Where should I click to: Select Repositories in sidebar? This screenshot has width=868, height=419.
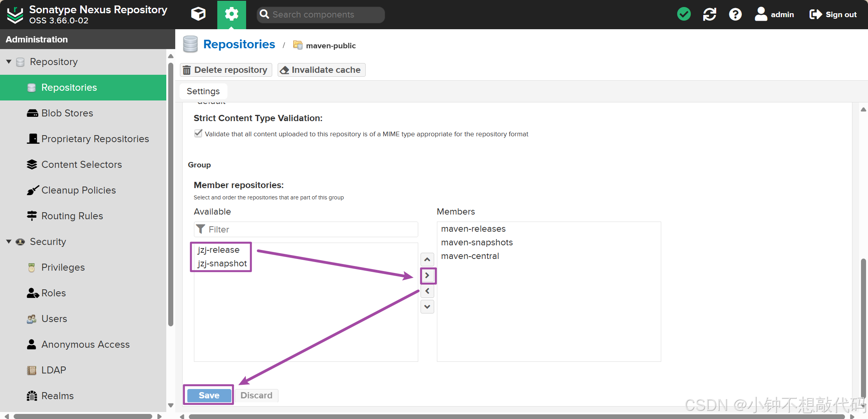tap(83, 88)
